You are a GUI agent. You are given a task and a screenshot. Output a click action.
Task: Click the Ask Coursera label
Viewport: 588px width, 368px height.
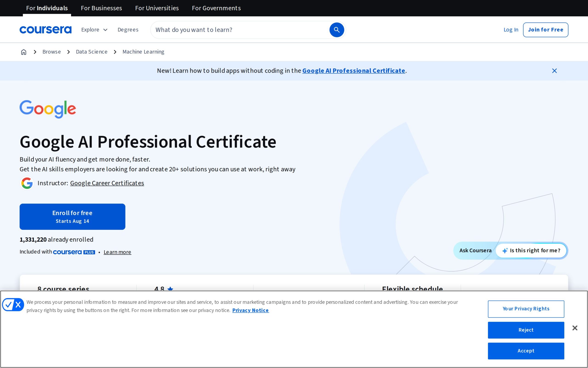(475, 251)
